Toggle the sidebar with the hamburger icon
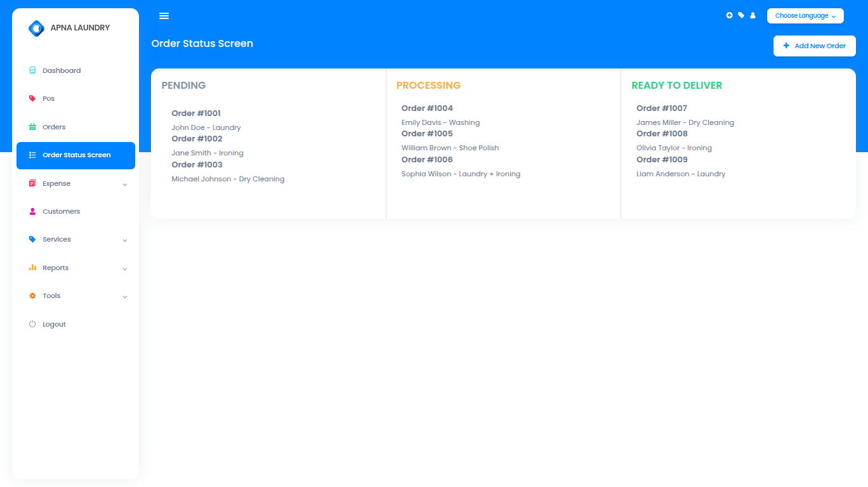The image size is (868, 487). 164,15
